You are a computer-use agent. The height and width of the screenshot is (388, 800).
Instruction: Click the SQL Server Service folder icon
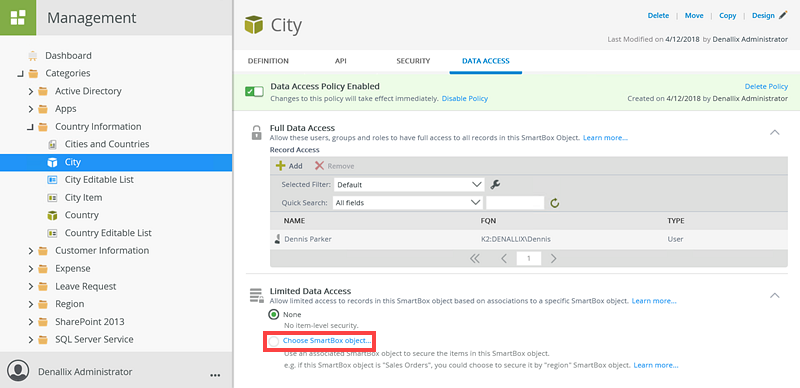[x=44, y=340]
